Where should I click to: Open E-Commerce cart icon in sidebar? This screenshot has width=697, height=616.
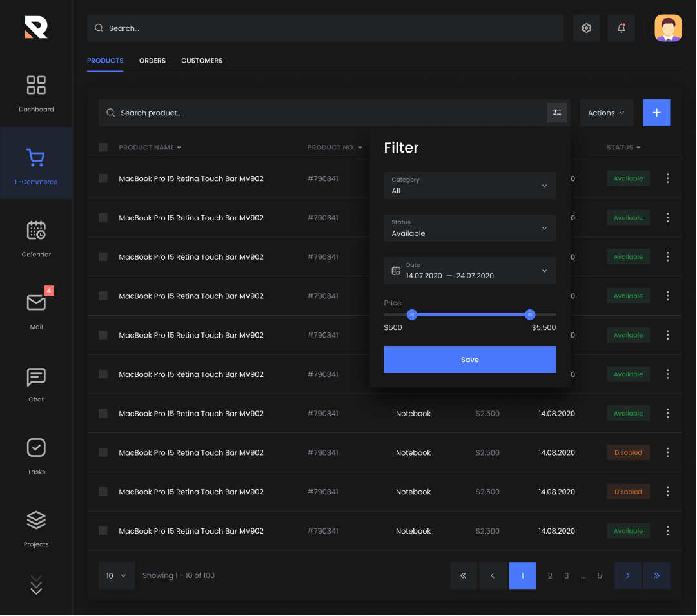[35, 158]
